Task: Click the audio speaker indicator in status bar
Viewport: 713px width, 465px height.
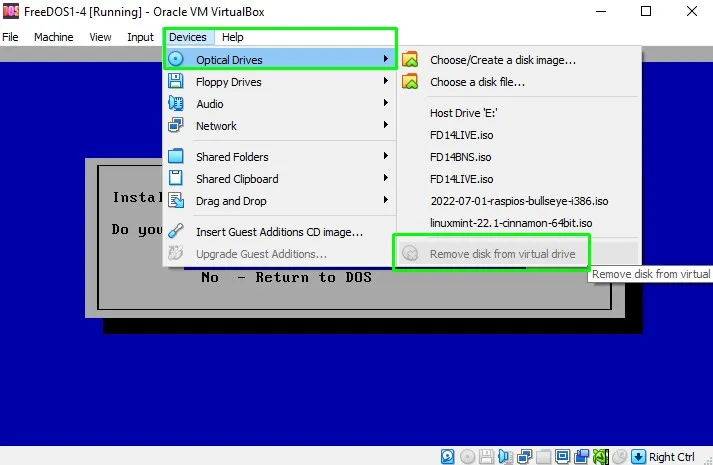Action: click(x=506, y=456)
